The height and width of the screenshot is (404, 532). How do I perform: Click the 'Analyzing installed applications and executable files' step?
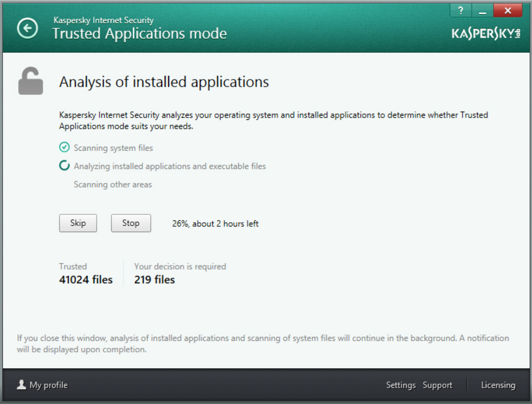tap(170, 167)
